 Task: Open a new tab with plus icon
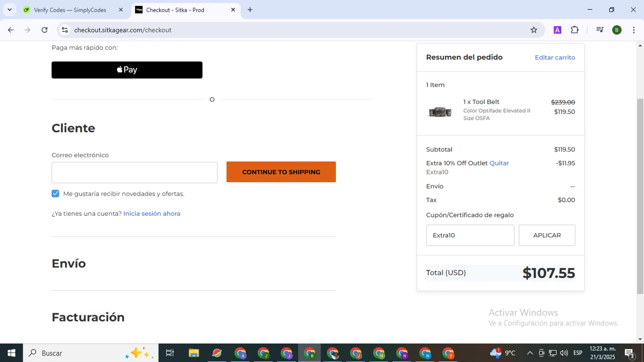click(x=250, y=10)
